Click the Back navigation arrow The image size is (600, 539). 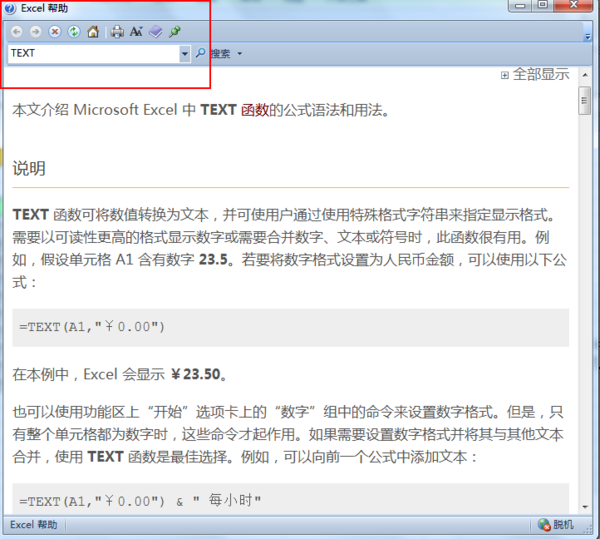[x=16, y=32]
